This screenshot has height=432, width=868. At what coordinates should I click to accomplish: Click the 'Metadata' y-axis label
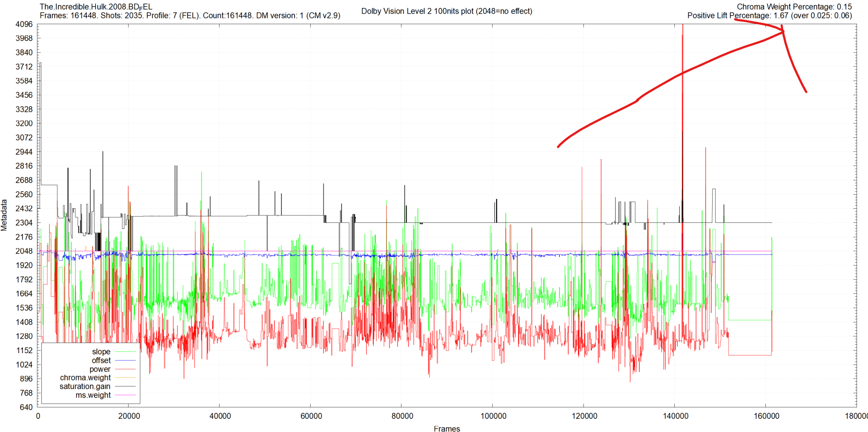coord(4,215)
